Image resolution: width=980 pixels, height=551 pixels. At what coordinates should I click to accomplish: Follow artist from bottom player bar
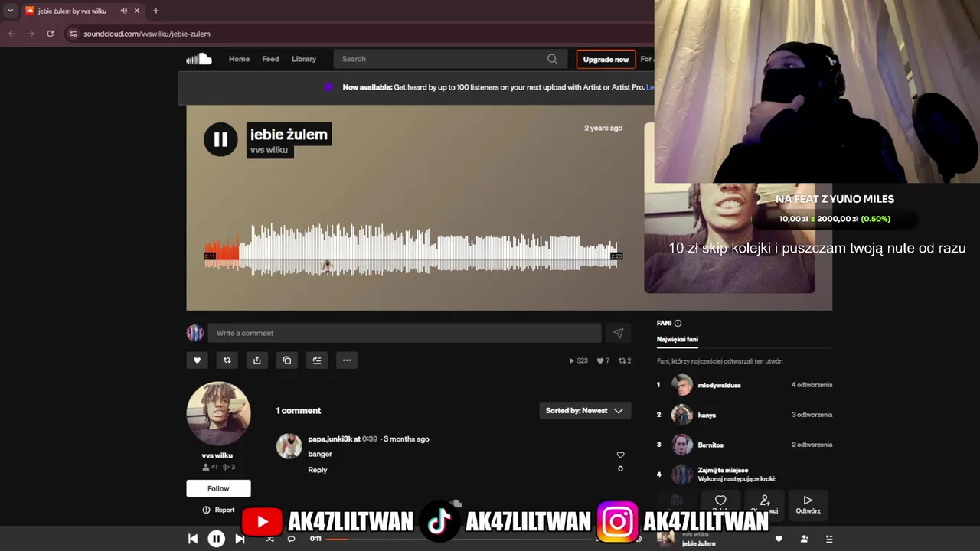pyautogui.click(x=804, y=539)
